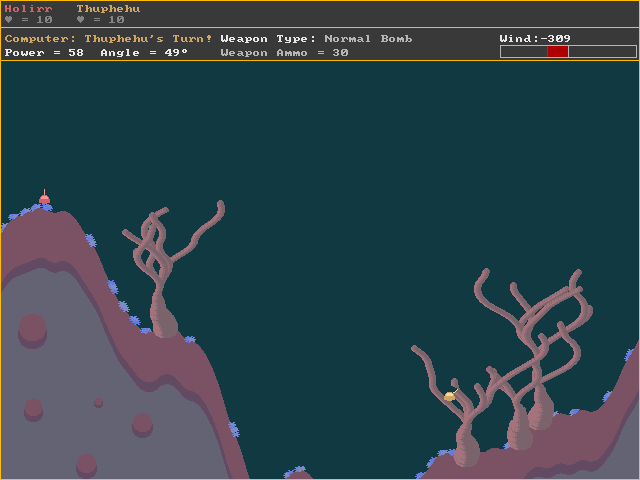The image size is (640, 480).
Task: Click the player name 'Thuphehu' in the header
Action: pos(109,9)
